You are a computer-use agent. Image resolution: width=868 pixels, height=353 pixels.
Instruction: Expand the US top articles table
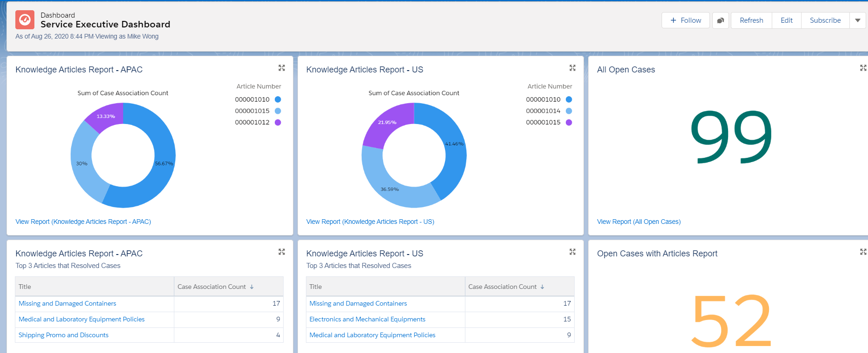(572, 252)
